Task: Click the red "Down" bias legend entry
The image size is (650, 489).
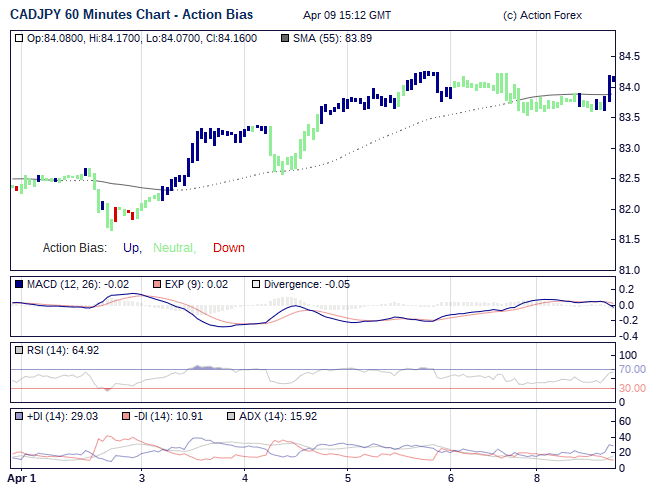Action: 229,248
